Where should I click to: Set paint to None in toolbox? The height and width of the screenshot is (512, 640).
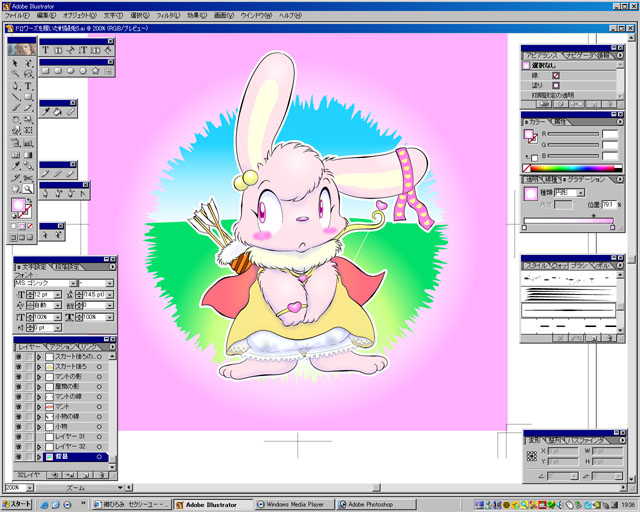point(29,226)
